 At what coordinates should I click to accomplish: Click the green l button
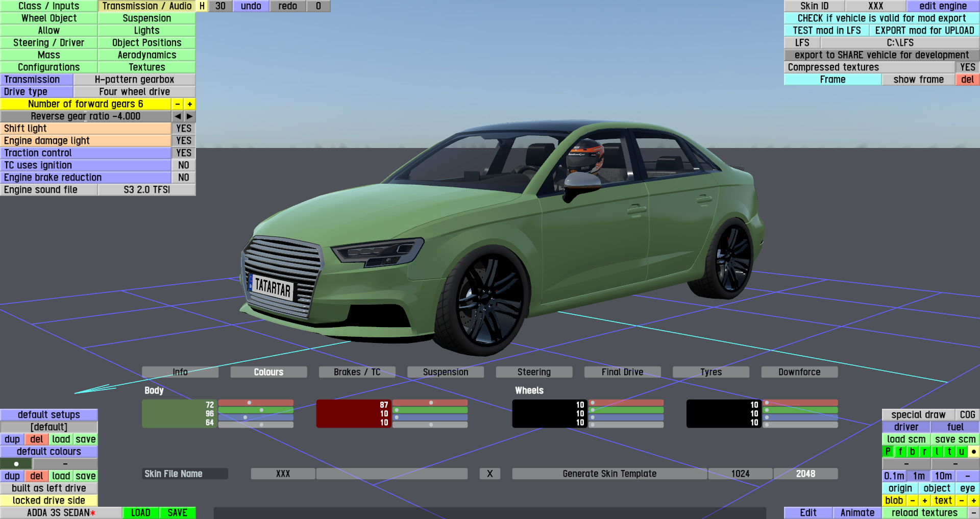click(937, 452)
